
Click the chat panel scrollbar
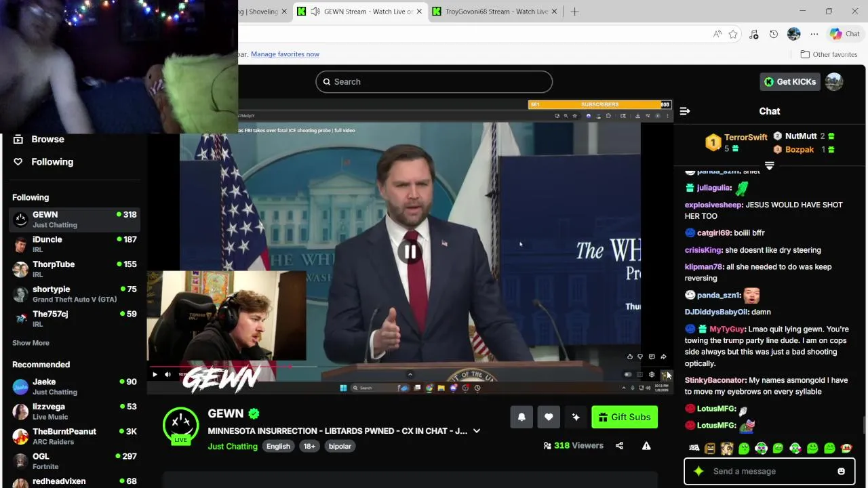[863, 424]
